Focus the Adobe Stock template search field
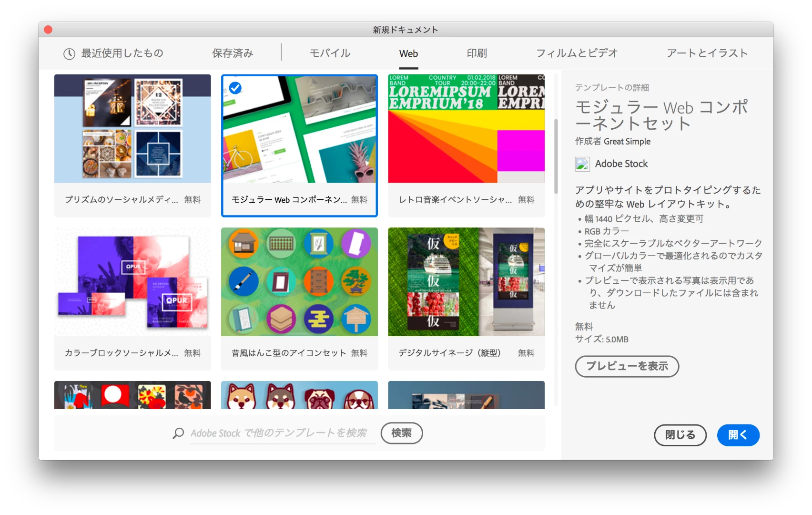The width and height of the screenshot is (812, 515). click(x=283, y=433)
